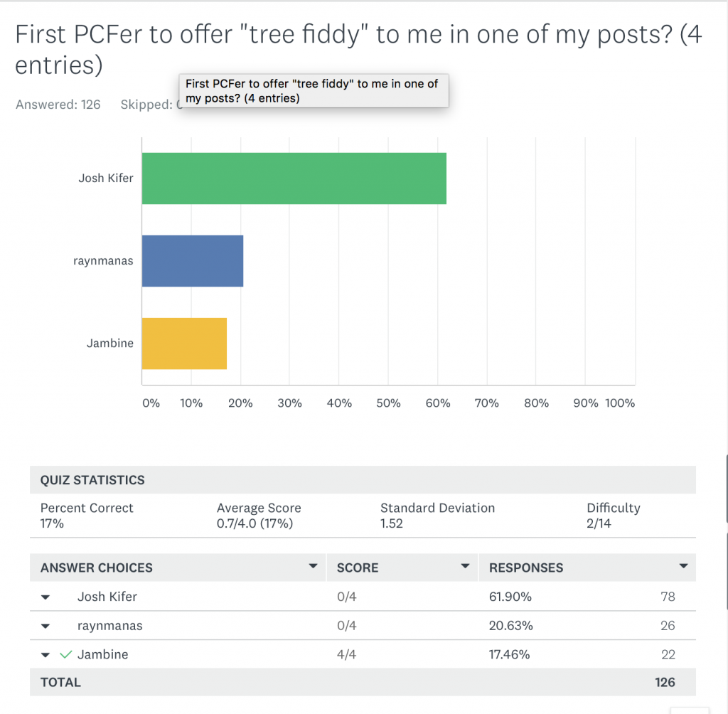Expand the Josh Kifer answer row arrow
The image size is (728, 714).
point(45,597)
